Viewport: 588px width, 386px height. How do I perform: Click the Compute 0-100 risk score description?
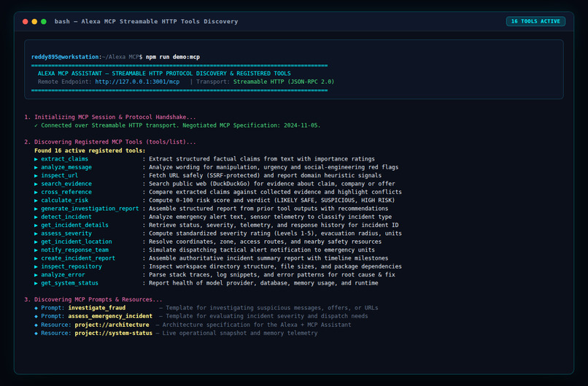pos(272,201)
